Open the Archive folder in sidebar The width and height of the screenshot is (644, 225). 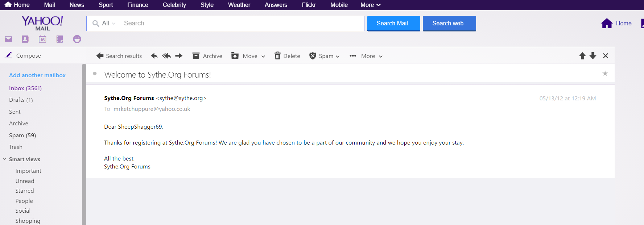tap(18, 124)
